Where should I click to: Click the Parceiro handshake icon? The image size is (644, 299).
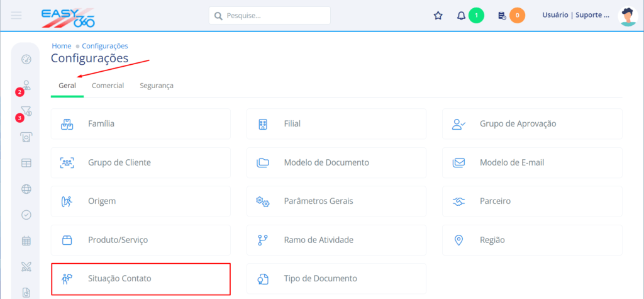[458, 201]
